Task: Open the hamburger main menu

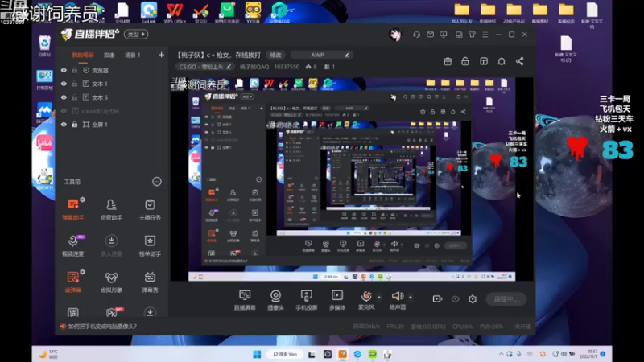Action: point(485,35)
